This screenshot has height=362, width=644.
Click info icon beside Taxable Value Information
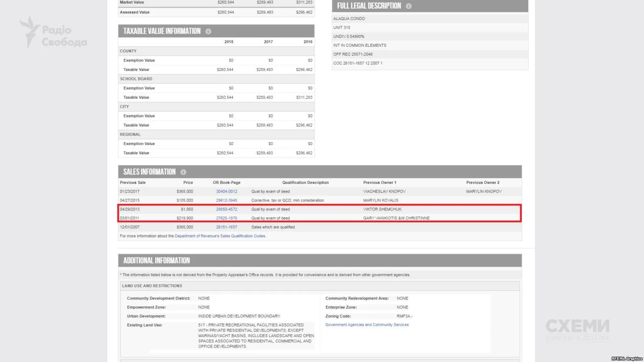point(208,31)
